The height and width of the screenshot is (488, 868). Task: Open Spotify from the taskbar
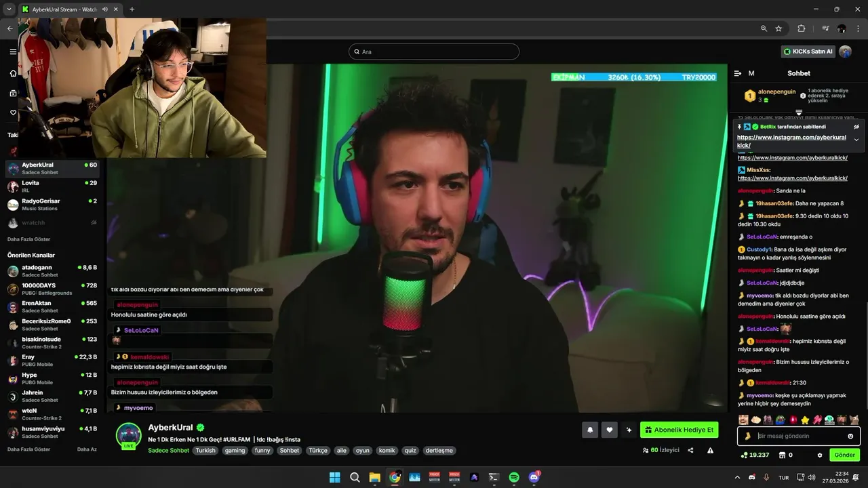[x=514, y=477]
